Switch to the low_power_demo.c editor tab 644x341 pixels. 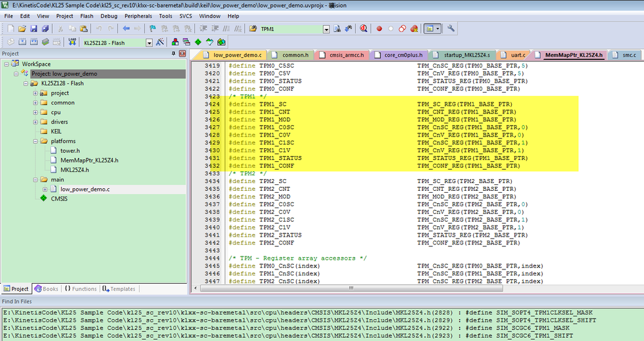[x=233, y=55]
